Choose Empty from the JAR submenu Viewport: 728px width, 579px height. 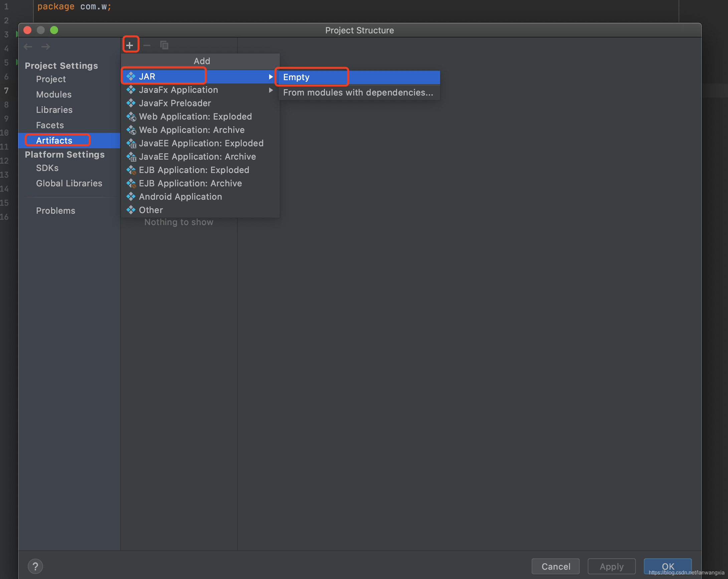point(296,77)
